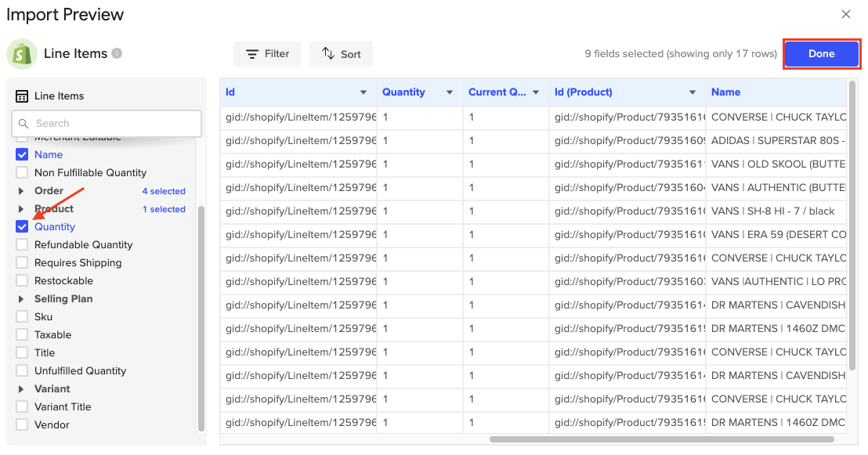Click the Name column header
The height and width of the screenshot is (455, 868).
[x=776, y=92]
